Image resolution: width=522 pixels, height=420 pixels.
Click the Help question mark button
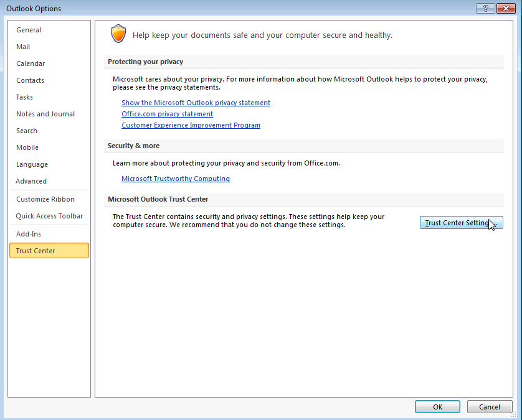pyautogui.click(x=485, y=8)
